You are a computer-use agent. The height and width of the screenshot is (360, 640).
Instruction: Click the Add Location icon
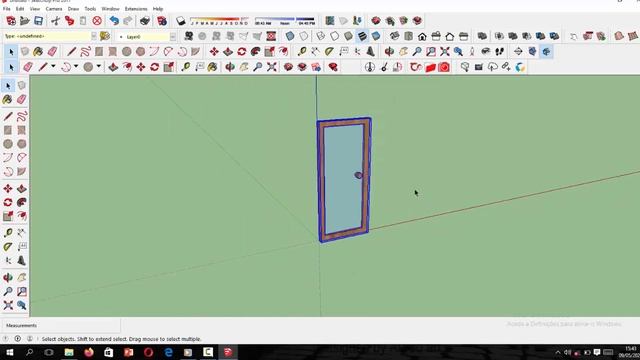330,21
